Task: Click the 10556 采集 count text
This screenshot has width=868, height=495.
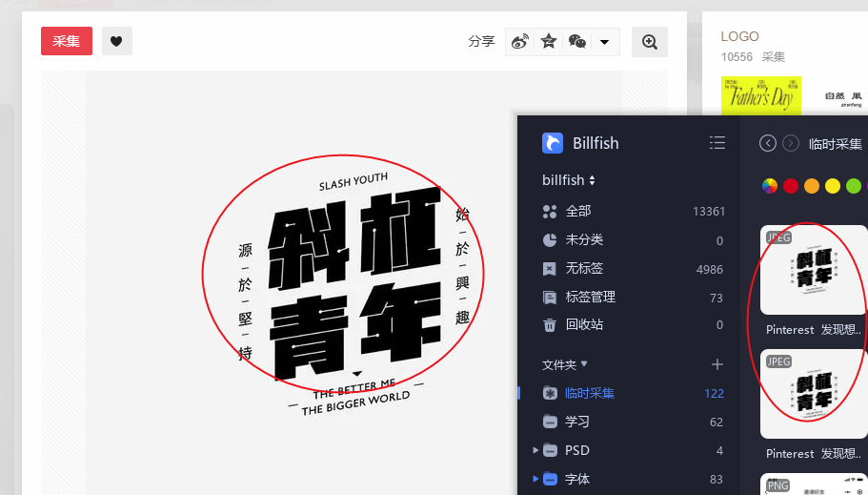Action: click(753, 57)
